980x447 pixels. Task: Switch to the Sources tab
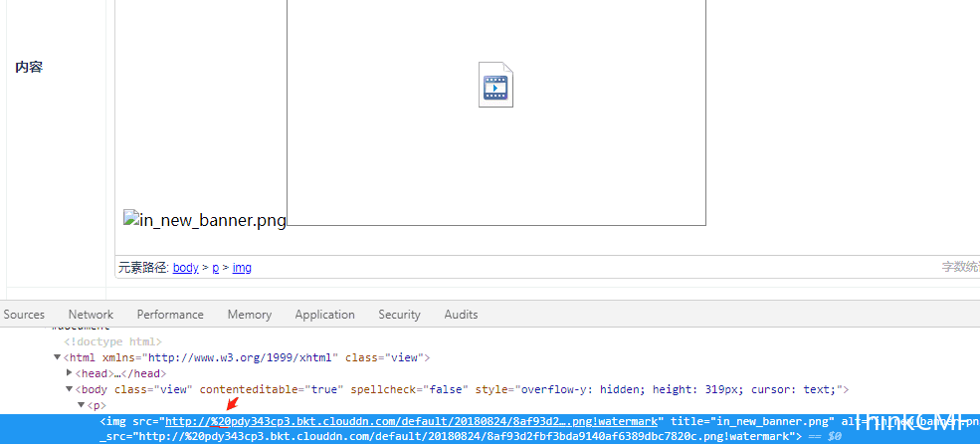click(x=24, y=315)
